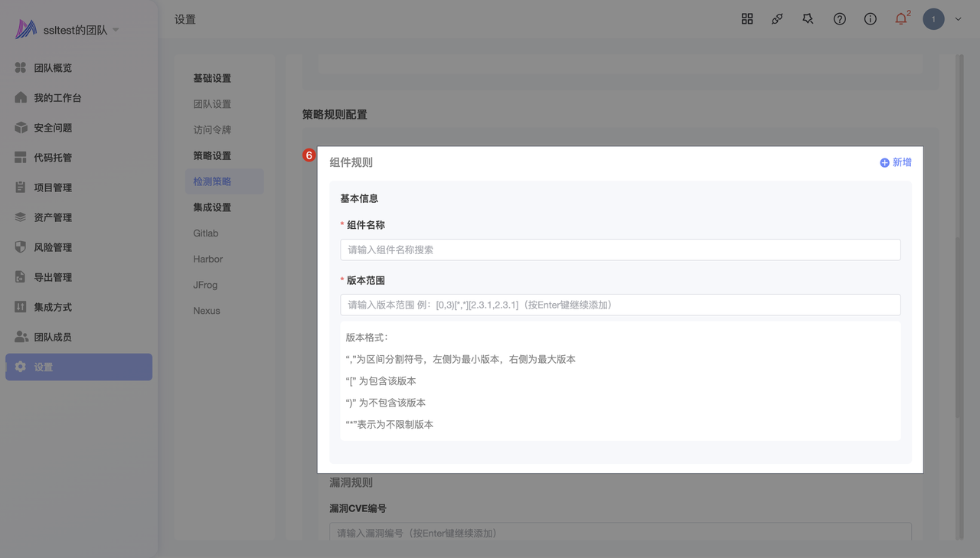Screen dimensions: 980x558
Task: Click the 组件名称 search input field
Action: click(x=620, y=250)
